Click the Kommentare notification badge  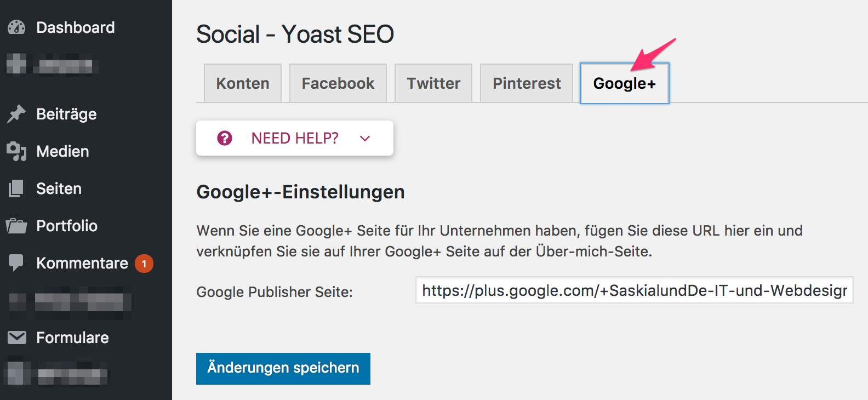(144, 264)
